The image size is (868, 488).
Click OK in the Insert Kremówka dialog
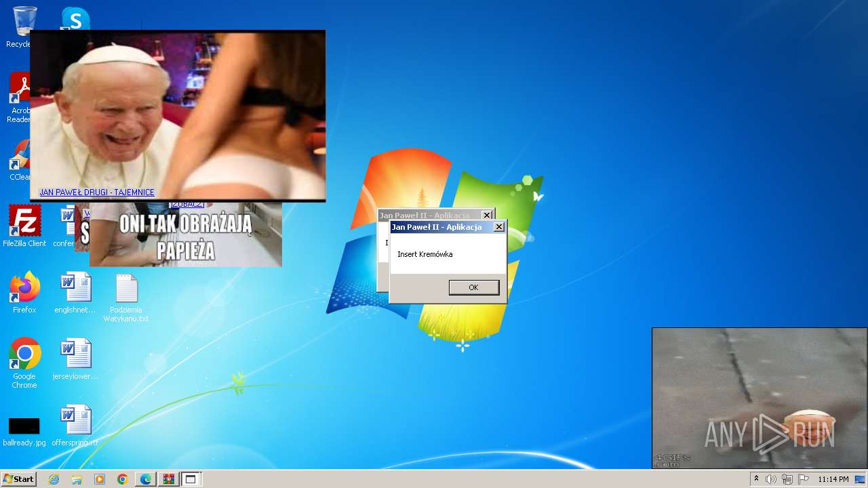(474, 287)
